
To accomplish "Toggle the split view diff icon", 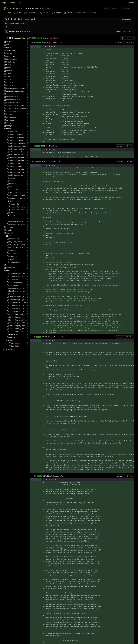I will [x=127, y=38].
